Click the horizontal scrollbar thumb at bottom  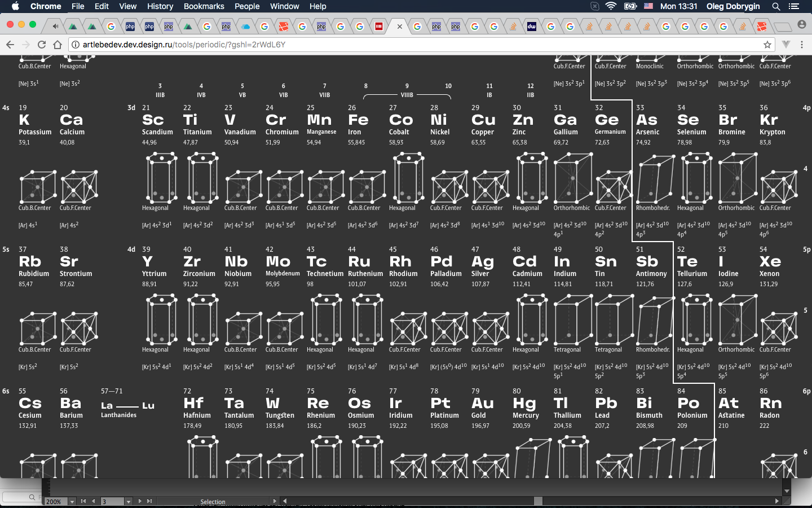point(538,501)
